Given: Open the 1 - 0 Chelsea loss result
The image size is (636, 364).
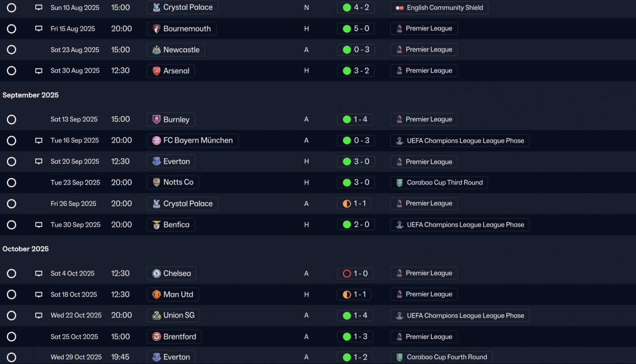Looking at the screenshot, I should 356,274.
